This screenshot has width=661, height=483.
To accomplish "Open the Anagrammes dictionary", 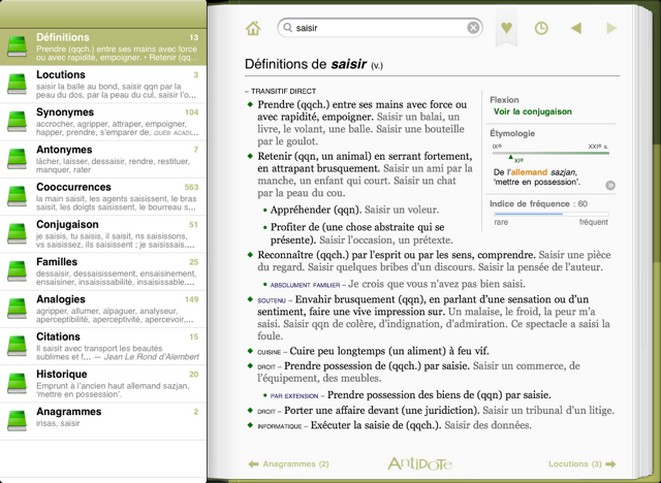I will [103, 421].
